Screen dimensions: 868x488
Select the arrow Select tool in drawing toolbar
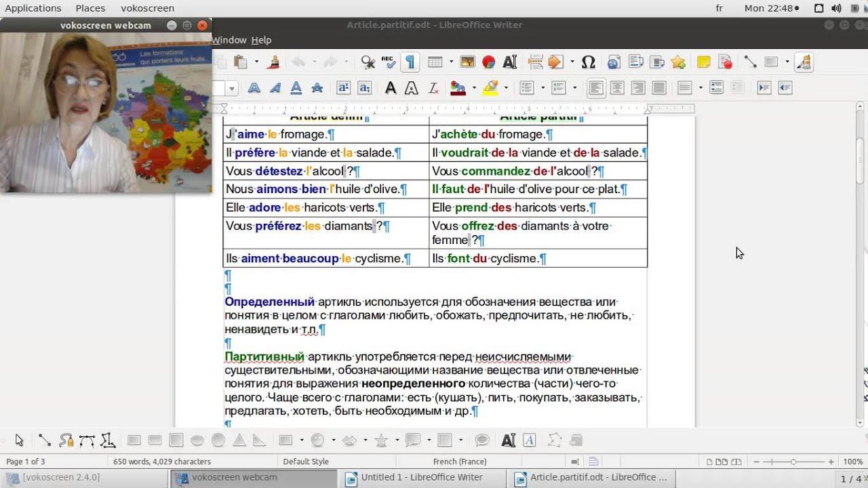click(19, 441)
